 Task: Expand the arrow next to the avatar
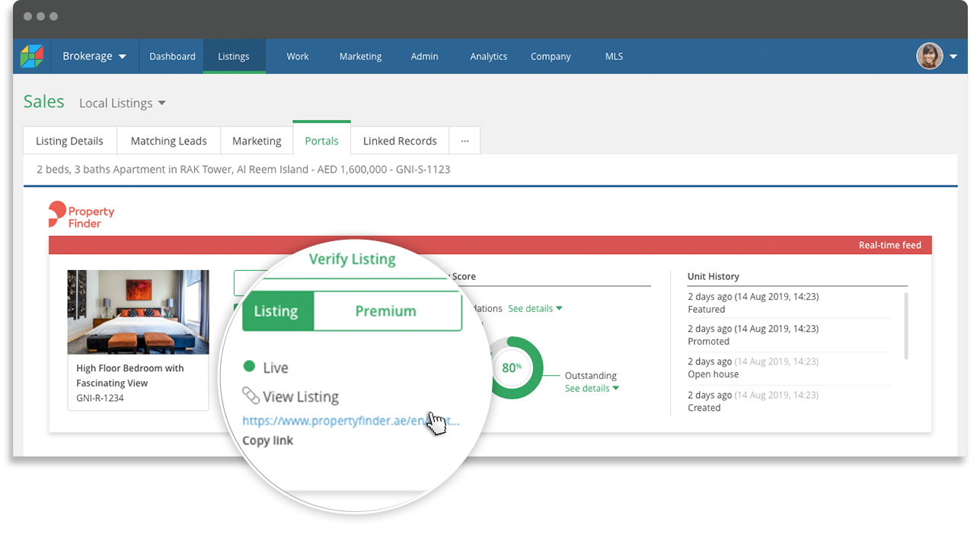953,57
